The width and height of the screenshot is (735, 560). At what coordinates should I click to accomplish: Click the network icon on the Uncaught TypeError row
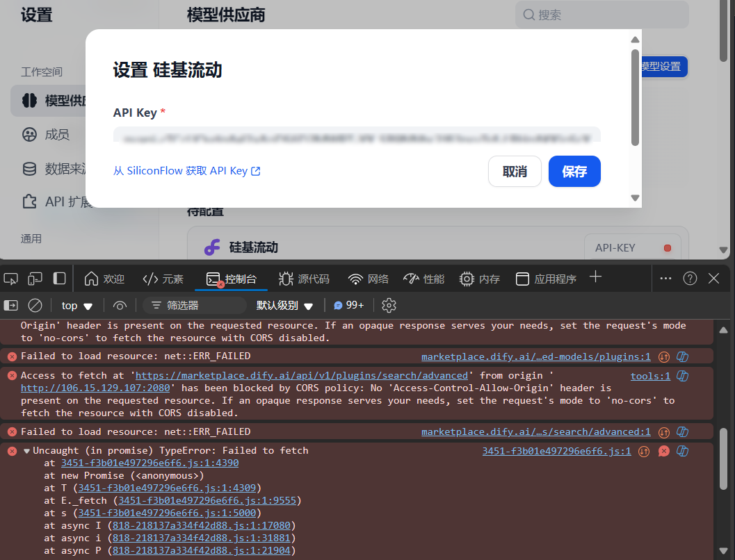point(644,452)
